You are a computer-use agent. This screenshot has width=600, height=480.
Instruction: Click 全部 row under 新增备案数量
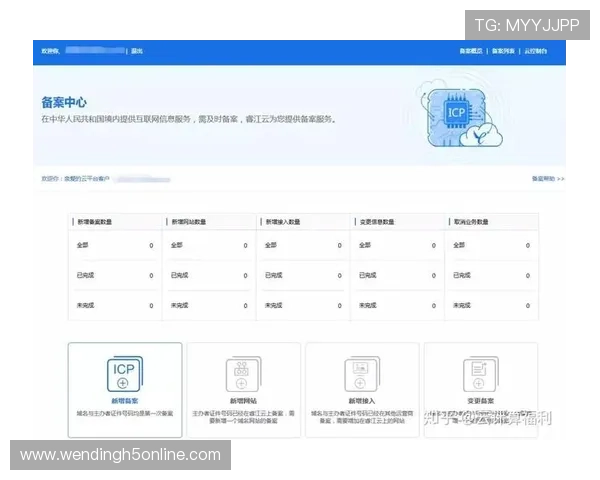click(115, 245)
